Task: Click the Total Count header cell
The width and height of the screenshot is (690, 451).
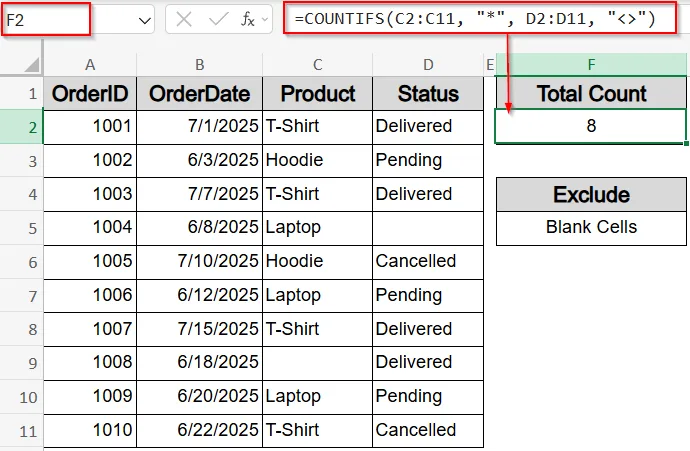Action: click(x=591, y=93)
